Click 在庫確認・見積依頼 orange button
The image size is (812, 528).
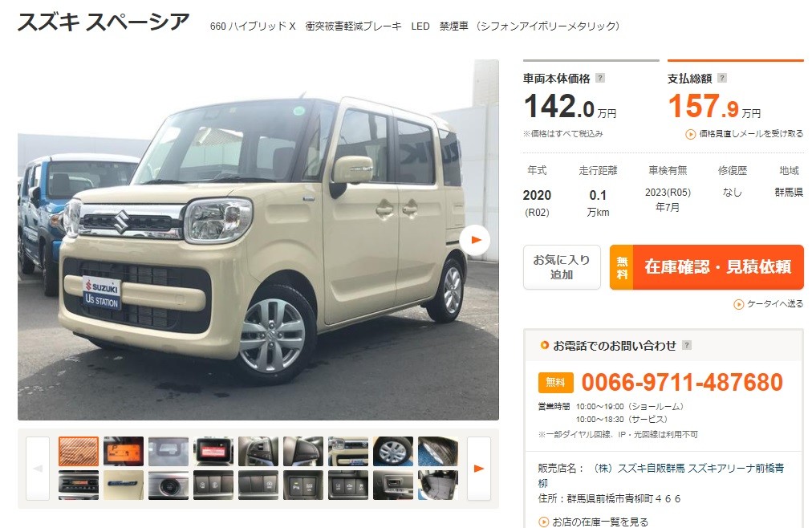706,267
